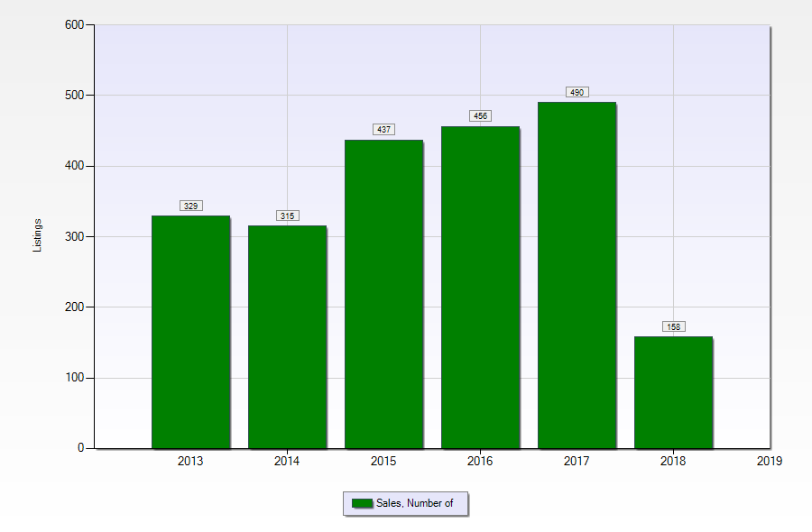
Task: Select the 2018 sales bar
Action: pos(673,392)
